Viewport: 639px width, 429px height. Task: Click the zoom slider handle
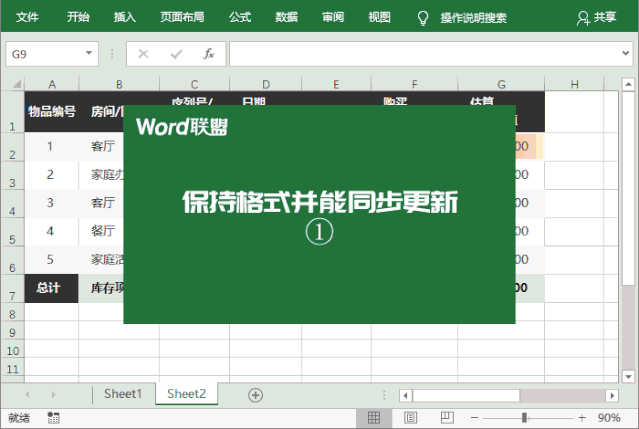click(x=523, y=417)
